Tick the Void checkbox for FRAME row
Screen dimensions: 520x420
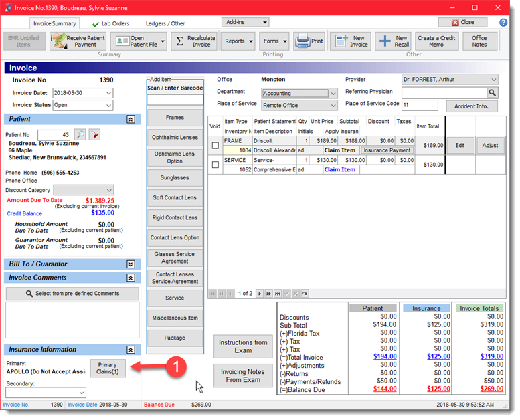click(x=215, y=146)
